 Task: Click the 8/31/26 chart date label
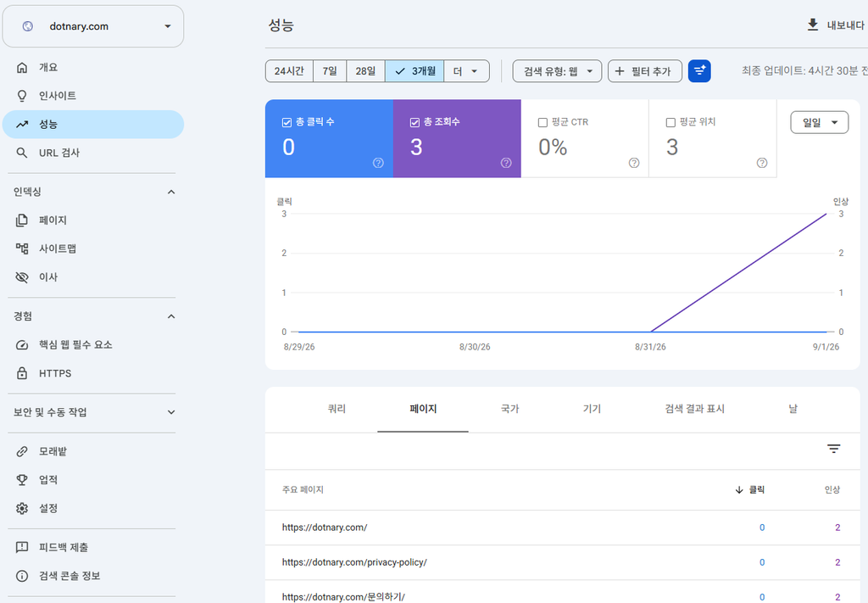(x=650, y=347)
